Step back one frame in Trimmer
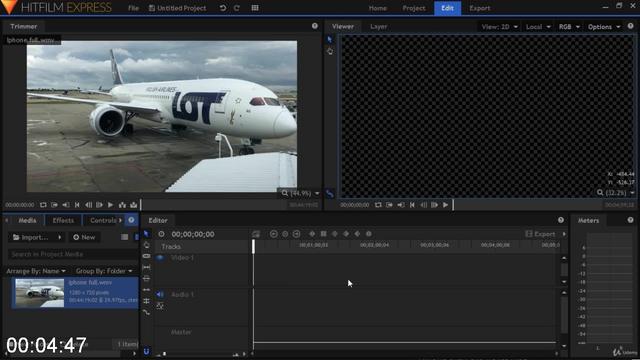The width and height of the screenshot is (640, 360). pos(88,205)
